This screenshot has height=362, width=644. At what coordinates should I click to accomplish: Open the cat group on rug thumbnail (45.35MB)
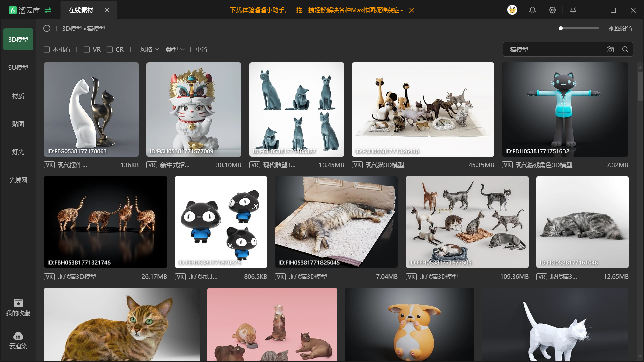(x=423, y=110)
